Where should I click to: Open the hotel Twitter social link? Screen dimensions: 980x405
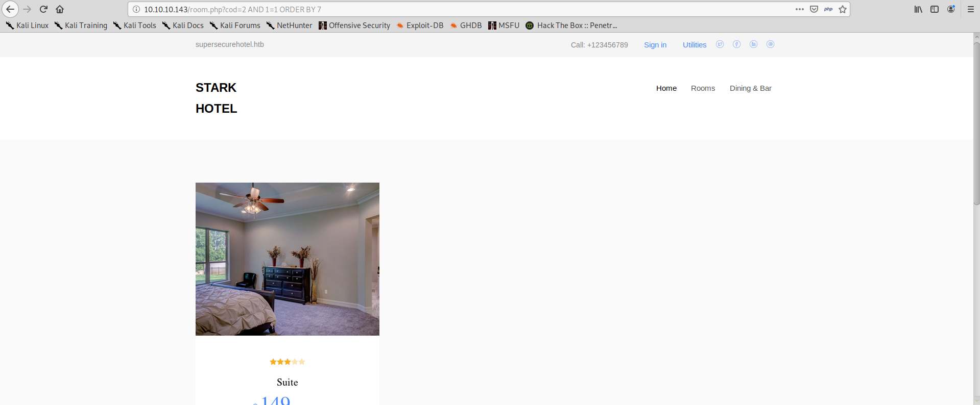coord(720,44)
